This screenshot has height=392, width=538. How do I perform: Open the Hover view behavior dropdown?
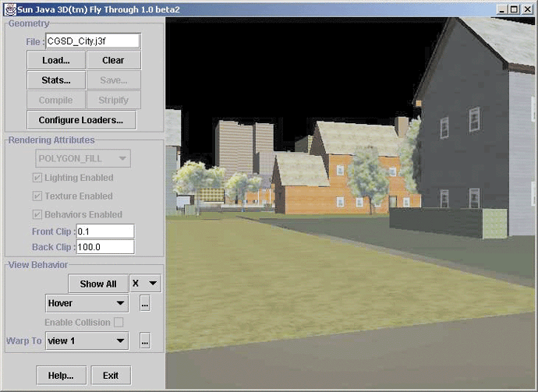(87, 303)
